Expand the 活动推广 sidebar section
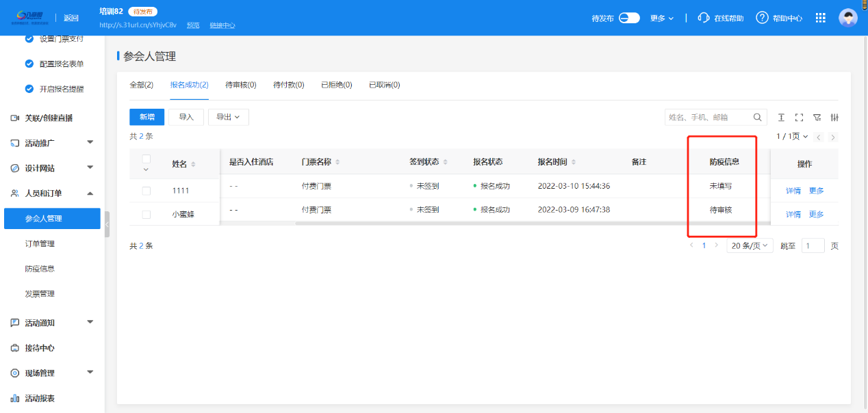The image size is (868, 413). [x=90, y=143]
